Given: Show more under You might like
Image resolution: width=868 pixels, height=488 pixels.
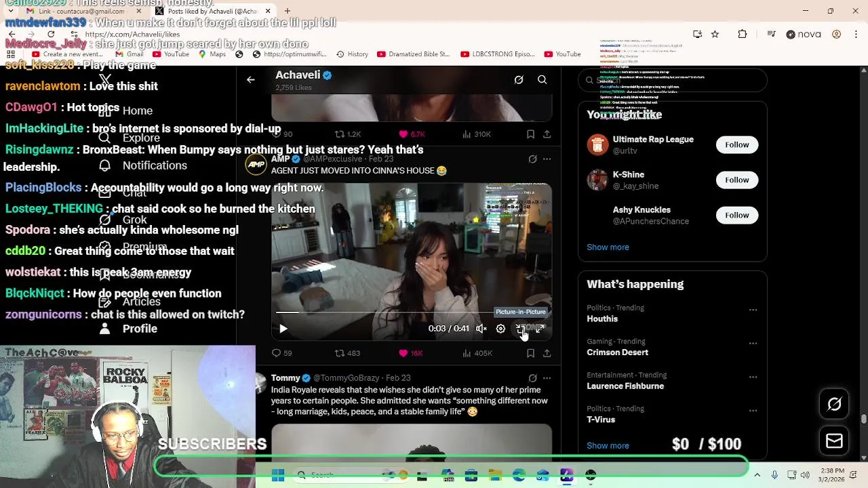Looking at the screenshot, I should (608, 247).
